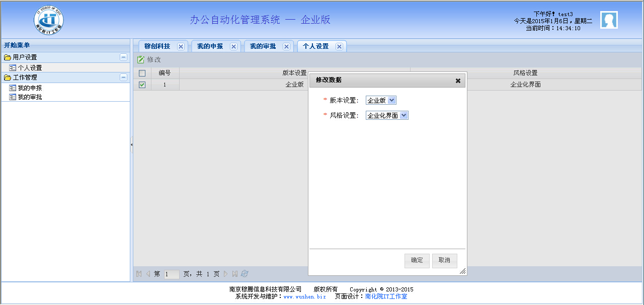Toggle the select-all header checkbox
644x305 pixels.
click(x=142, y=73)
